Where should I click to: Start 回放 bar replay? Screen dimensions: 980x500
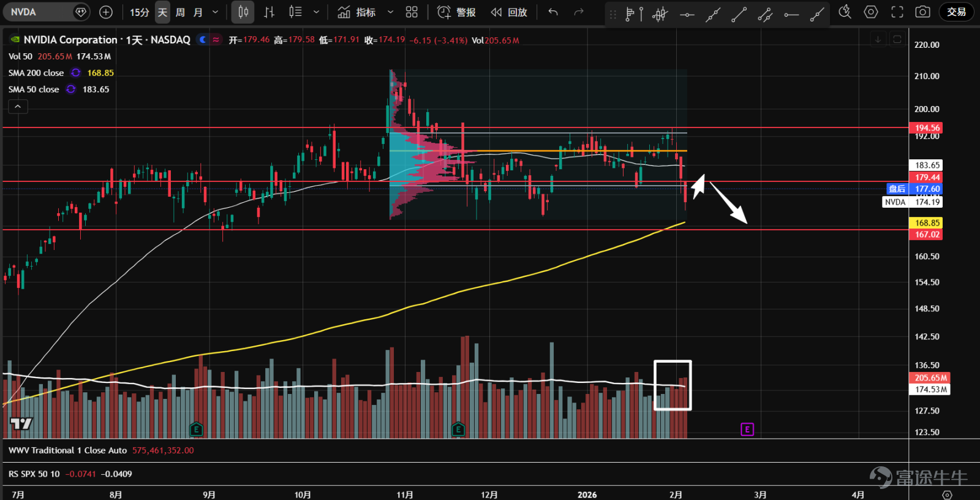tap(510, 12)
